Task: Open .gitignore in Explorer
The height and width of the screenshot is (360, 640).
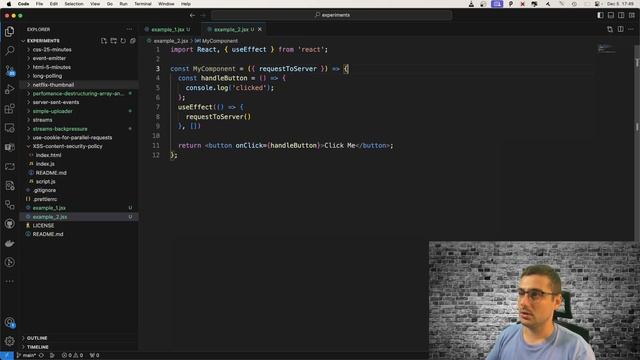Action: point(79,191)
